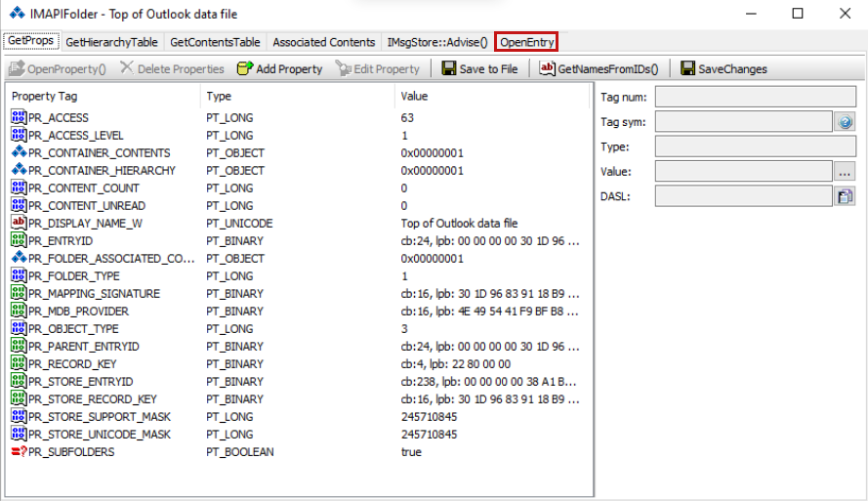Click the object icon of PR_CONTAINER_CONTENTS
Screen dimensions: 868x501
click(x=19, y=151)
